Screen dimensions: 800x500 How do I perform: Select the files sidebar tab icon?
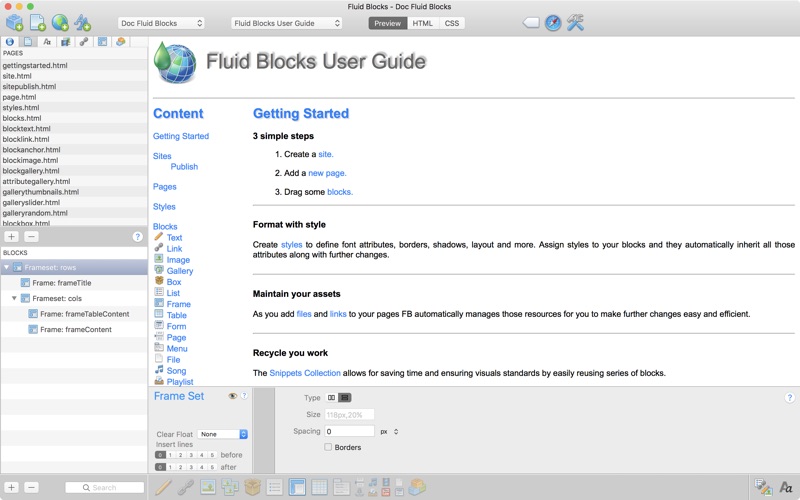click(65, 42)
